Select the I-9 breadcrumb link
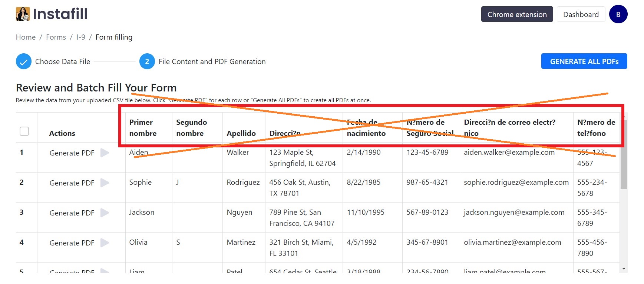Viewport: 644px width, 284px height. point(81,37)
